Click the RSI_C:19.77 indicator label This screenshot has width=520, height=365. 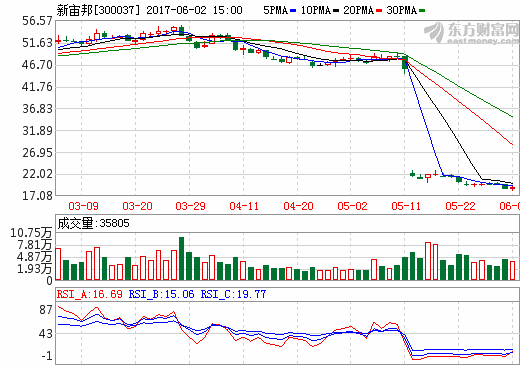tap(233, 294)
